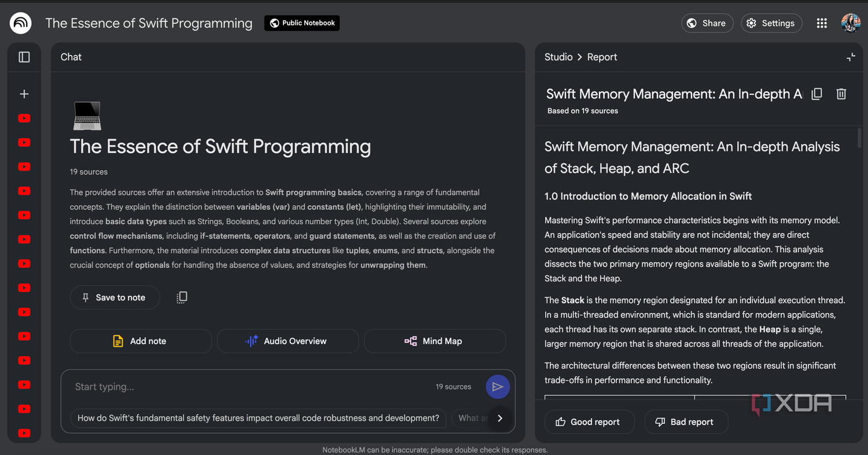The width and height of the screenshot is (868, 455).
Task: Send the chat message
Action: (x=498, y=387)
